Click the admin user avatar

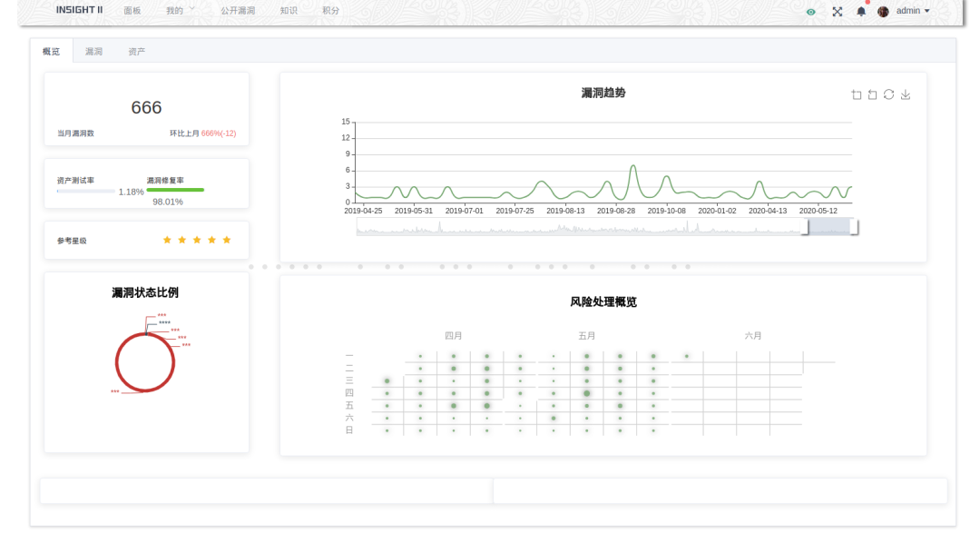(883, 11)
